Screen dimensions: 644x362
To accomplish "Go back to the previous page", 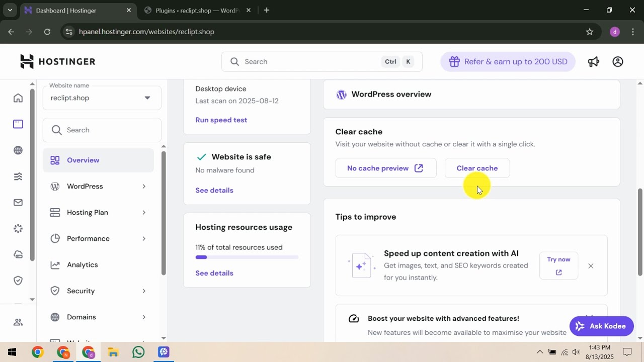I will [11, 32].
